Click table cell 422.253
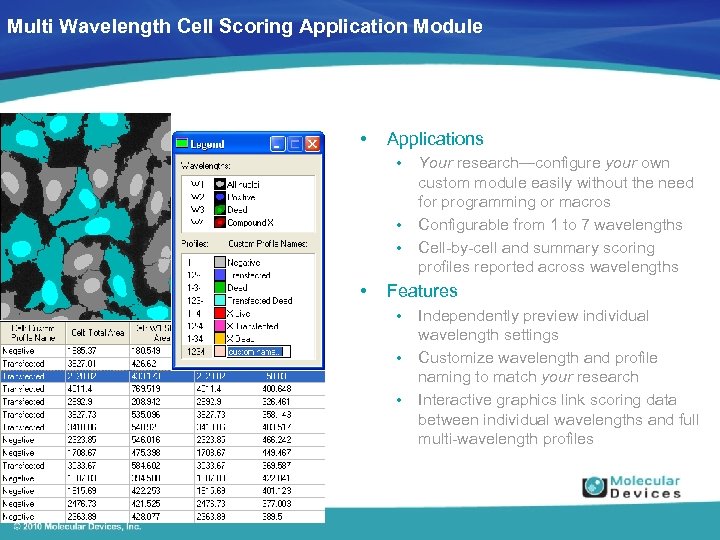The height and width of the screenshot is (540, 720). click(x=146, y=491)
